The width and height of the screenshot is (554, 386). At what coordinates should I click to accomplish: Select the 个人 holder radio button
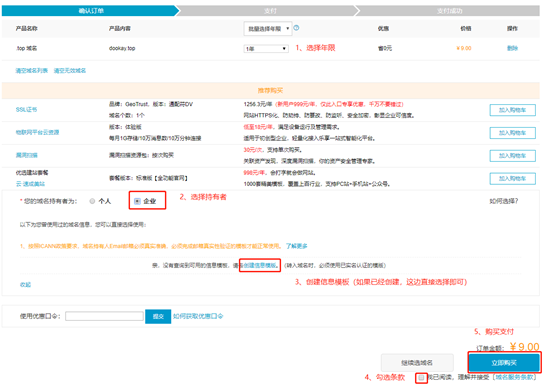(92, 201)
